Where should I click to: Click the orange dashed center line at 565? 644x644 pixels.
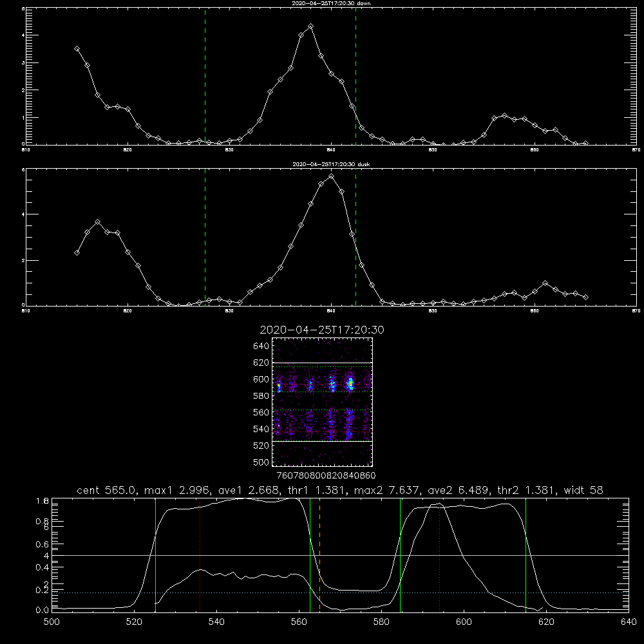[319, 555]
